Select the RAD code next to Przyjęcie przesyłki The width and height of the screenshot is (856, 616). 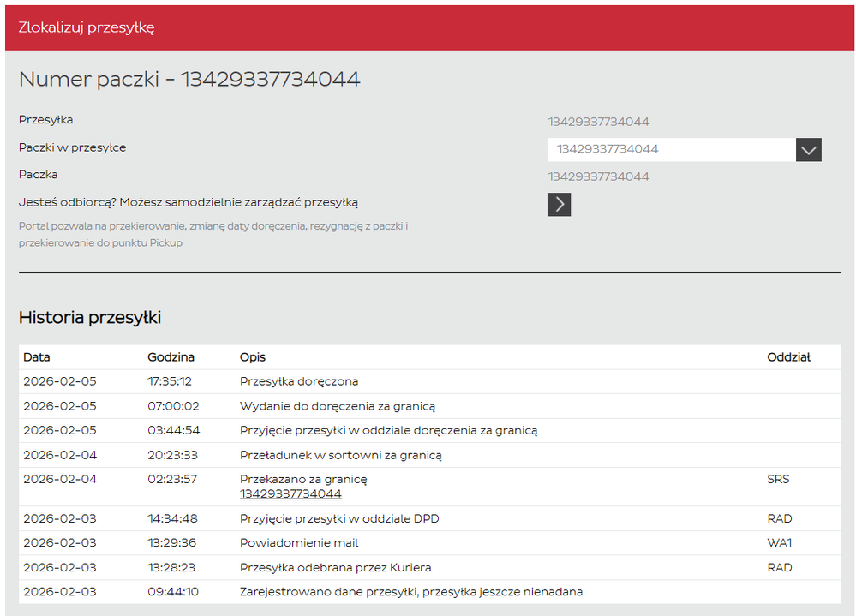777,518
